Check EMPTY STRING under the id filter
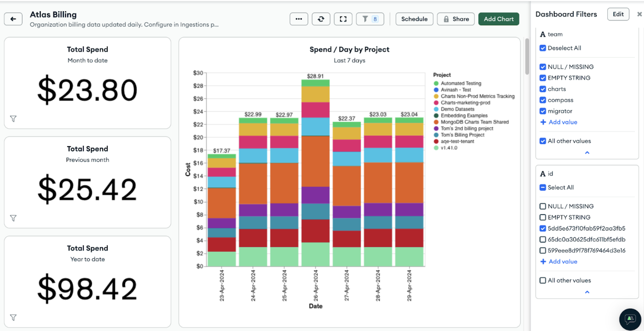 pos(542,217)
